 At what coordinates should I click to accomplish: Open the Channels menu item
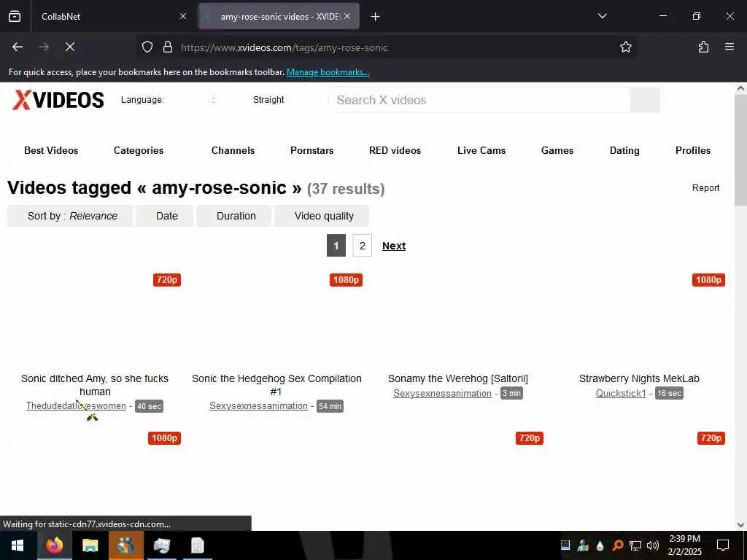coord(233,150)
